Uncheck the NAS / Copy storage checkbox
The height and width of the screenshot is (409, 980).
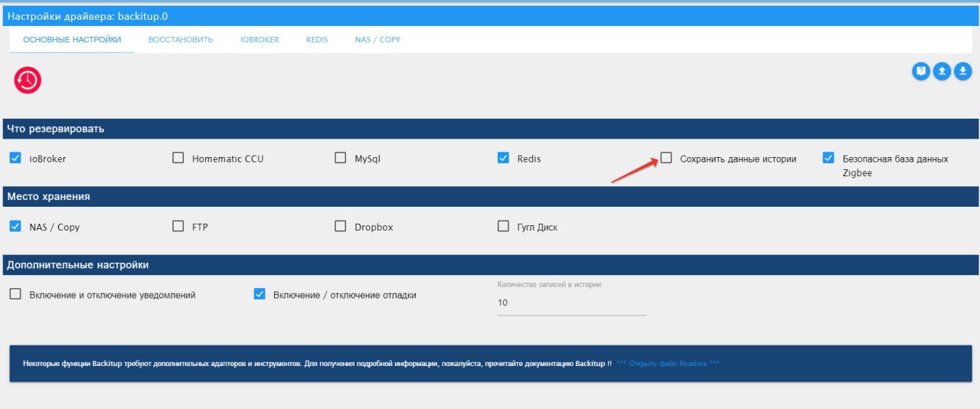[15, 226]
